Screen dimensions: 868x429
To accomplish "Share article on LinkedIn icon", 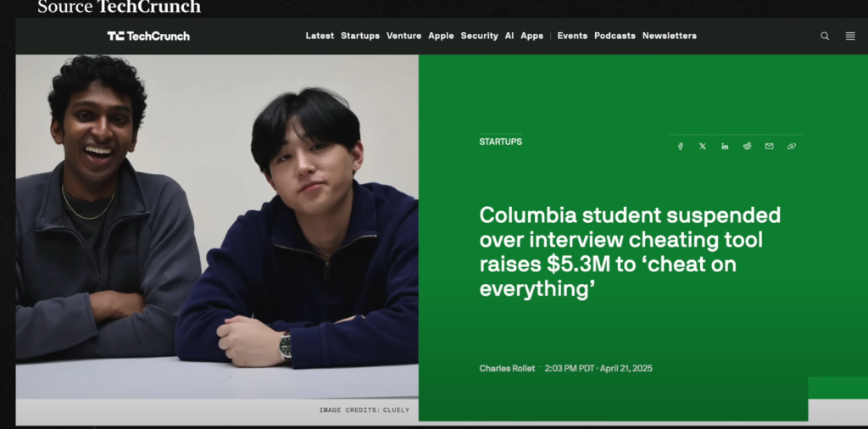I will pos(725,146).
